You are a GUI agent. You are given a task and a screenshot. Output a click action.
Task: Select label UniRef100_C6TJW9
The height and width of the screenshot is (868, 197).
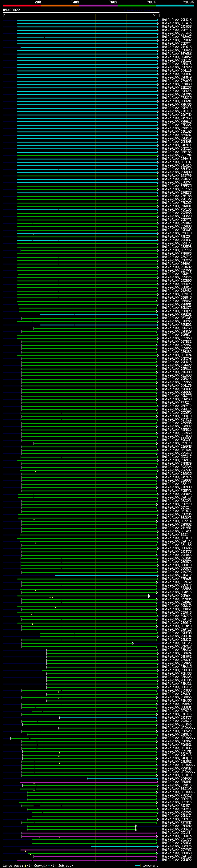[177, 318]
